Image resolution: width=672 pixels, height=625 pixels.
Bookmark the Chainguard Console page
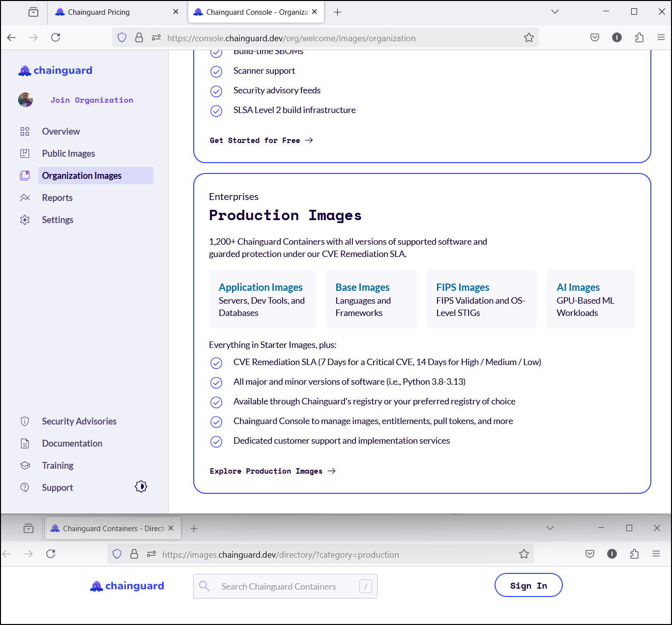tap(529, 38)
